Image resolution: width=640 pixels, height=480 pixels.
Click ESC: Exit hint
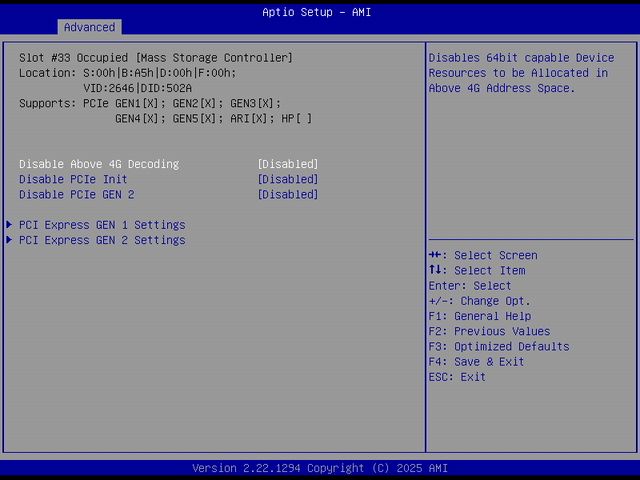pos(457,377)
